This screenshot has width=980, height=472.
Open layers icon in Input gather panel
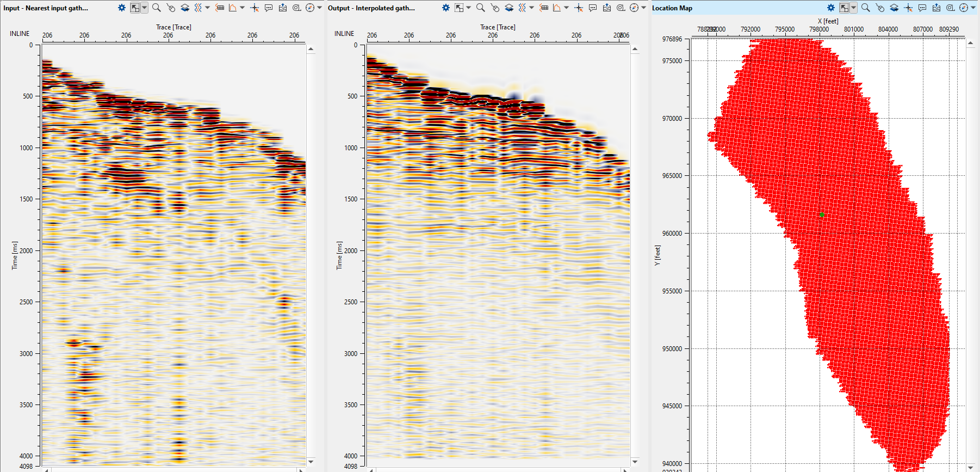coord(185,8)
